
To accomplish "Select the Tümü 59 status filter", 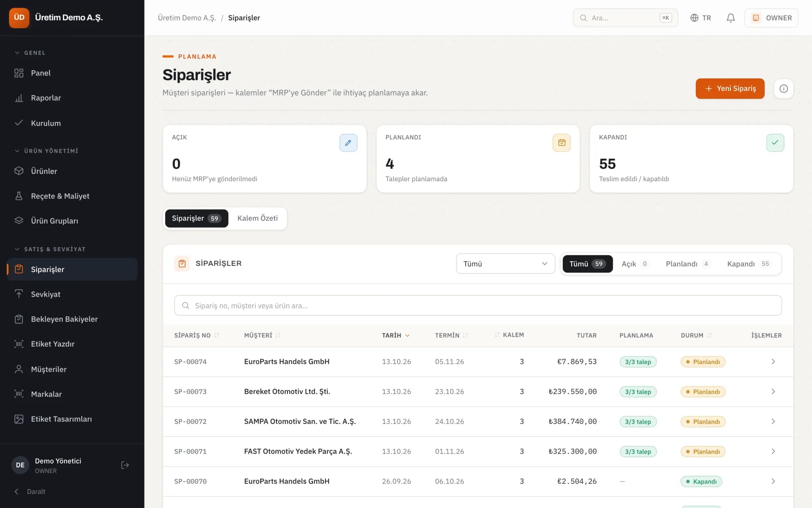I will tap(587, 264).
